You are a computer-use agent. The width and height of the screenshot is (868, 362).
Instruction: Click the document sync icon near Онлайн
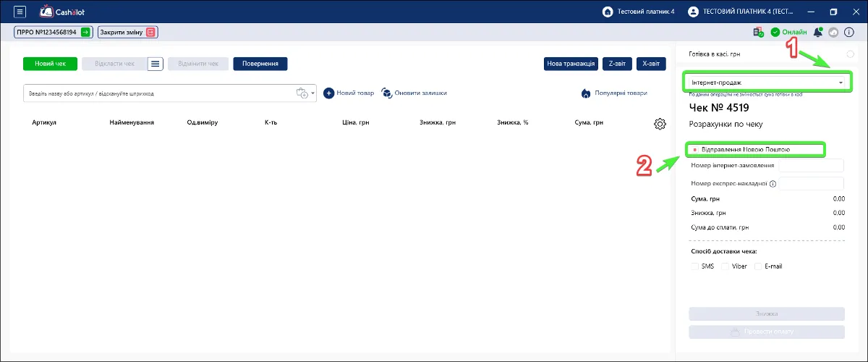[758, 32]
